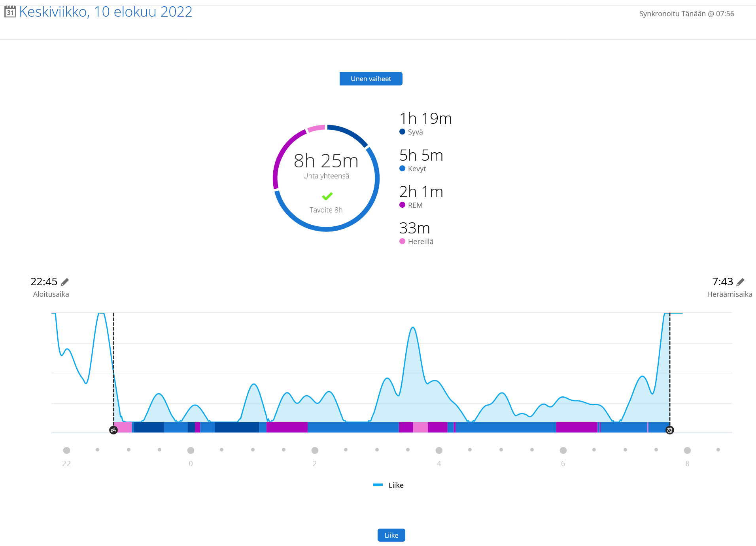Select the Hereillä pink legend dot
This screenshot has height=546, width=756.
402,241
